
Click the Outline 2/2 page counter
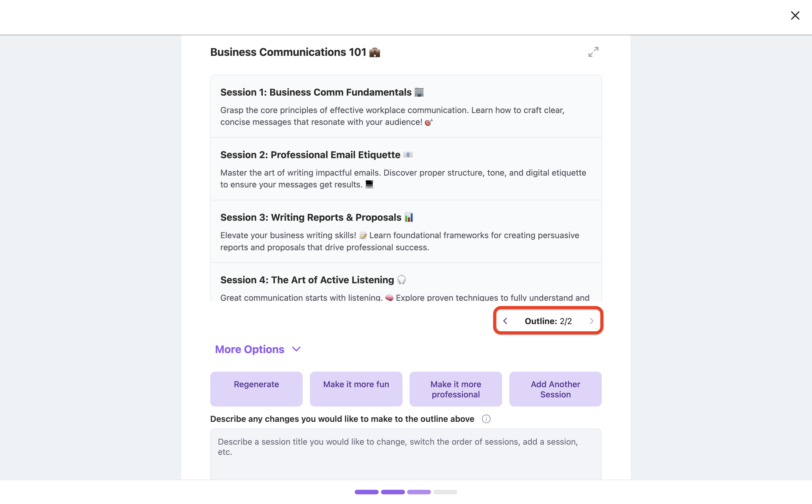coord(548,321)
